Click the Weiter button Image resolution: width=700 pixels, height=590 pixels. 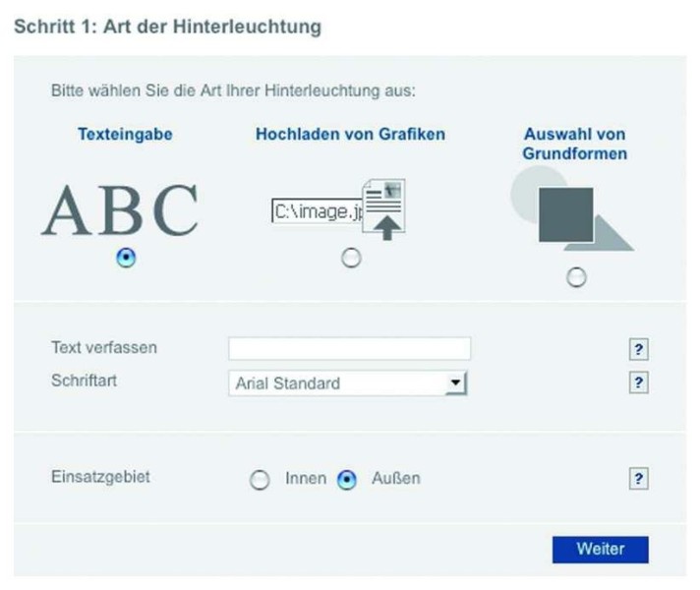[x=601, y=550]
